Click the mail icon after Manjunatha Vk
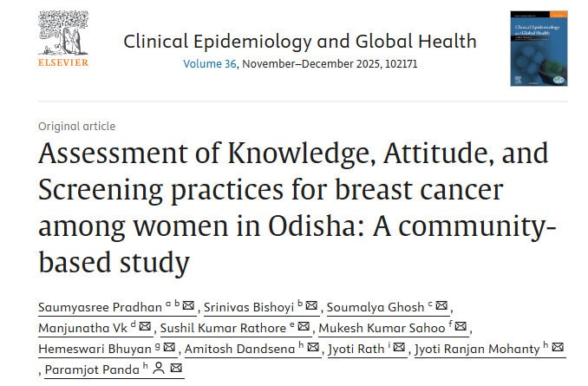588x386 pixels. [145, 327]
